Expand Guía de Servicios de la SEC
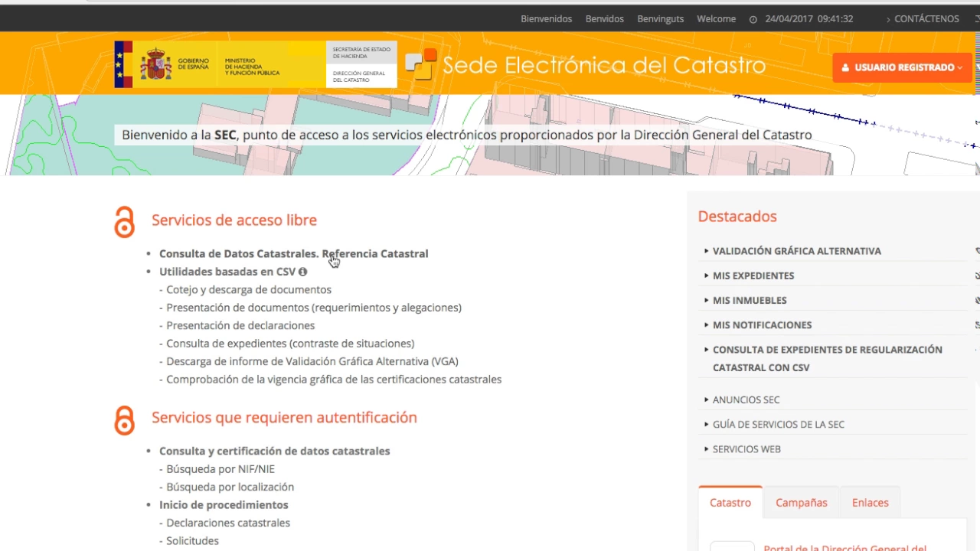 click(x=778, y=424)
